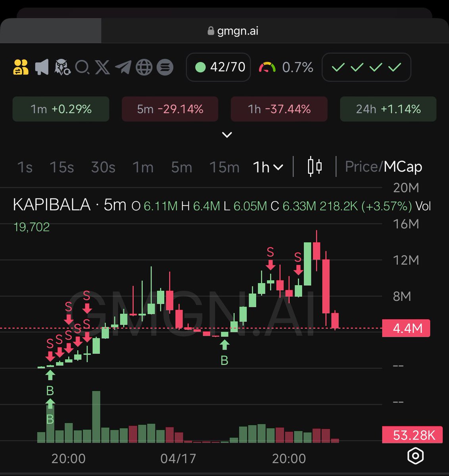449x476 pixels.
Task: Open the website globe icon
Action: (x=144, y=67)
